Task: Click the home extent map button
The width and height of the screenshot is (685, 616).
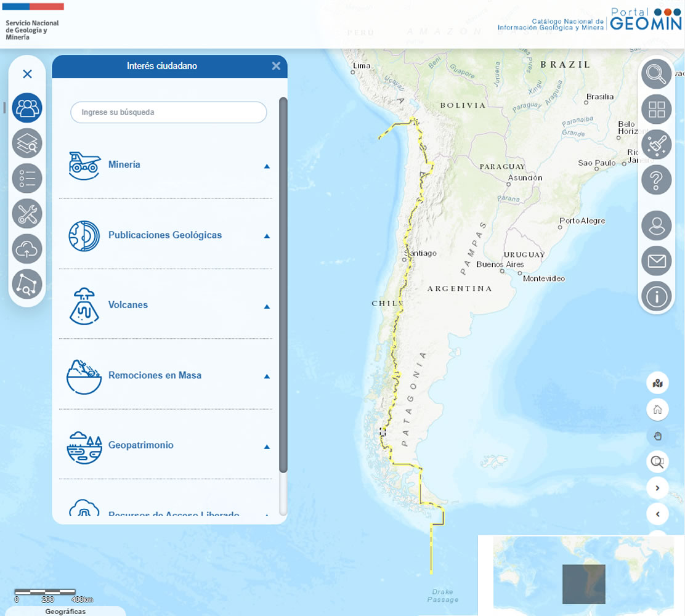Action: [657, 410]
